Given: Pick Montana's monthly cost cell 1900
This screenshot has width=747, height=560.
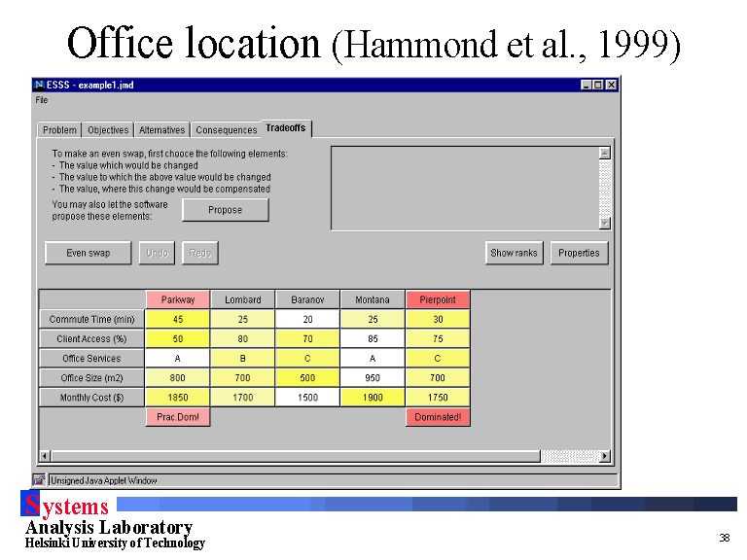Looking at the screenshot, I should coord(373,397).
